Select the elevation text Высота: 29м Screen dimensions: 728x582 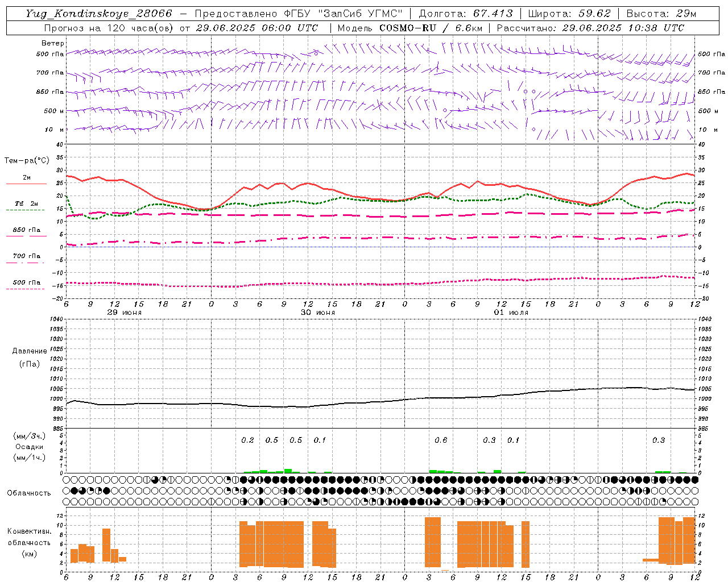point(661,14)
